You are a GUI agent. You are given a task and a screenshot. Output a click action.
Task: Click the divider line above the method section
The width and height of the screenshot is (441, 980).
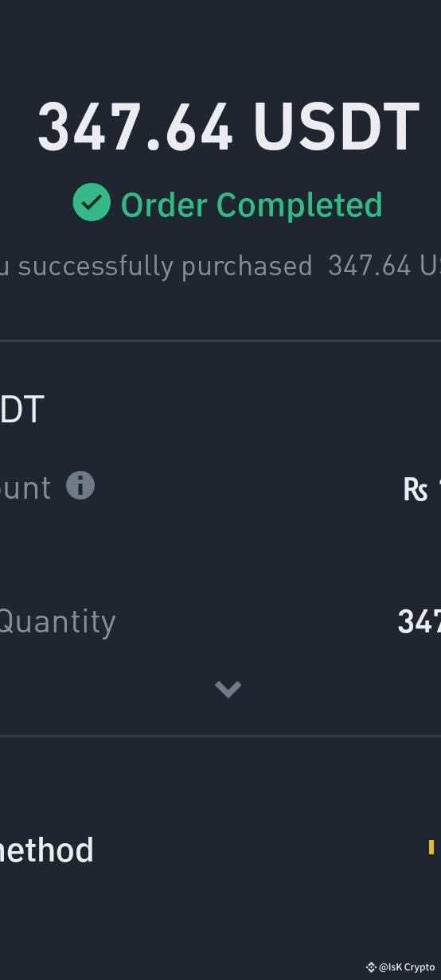pyautogui.click(x=220, y=736)
